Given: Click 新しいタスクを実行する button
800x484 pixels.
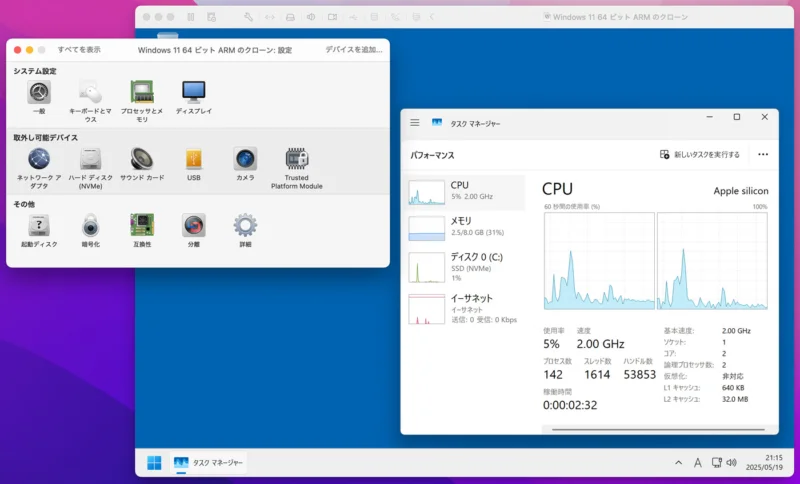Looking at the screenshot, I should pos(699,155).
